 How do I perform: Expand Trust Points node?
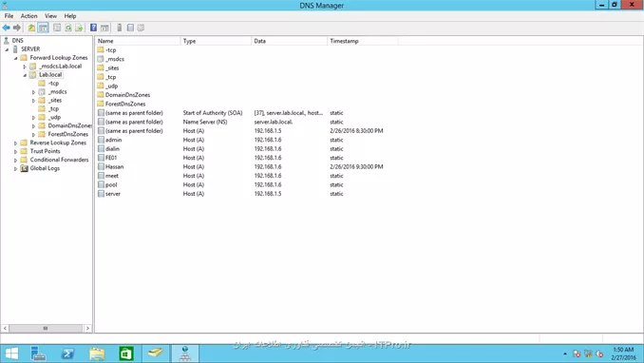point(15,152)
